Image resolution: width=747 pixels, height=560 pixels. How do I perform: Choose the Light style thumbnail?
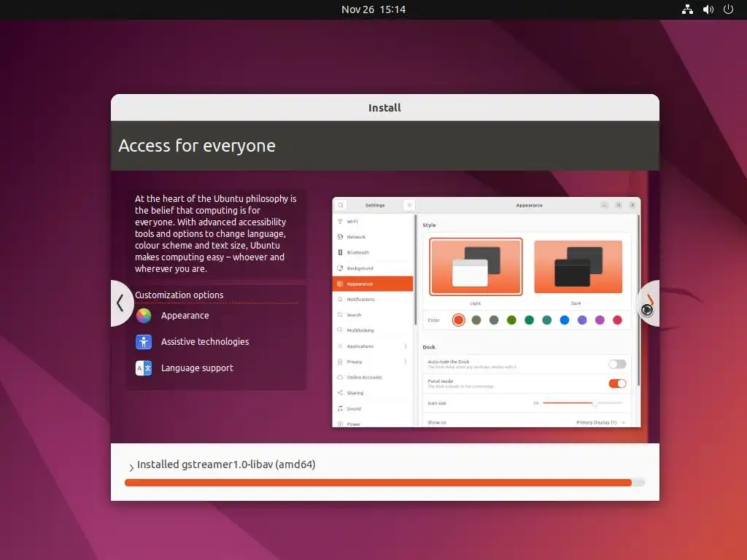pyautogui.click(x=476, y=267)
